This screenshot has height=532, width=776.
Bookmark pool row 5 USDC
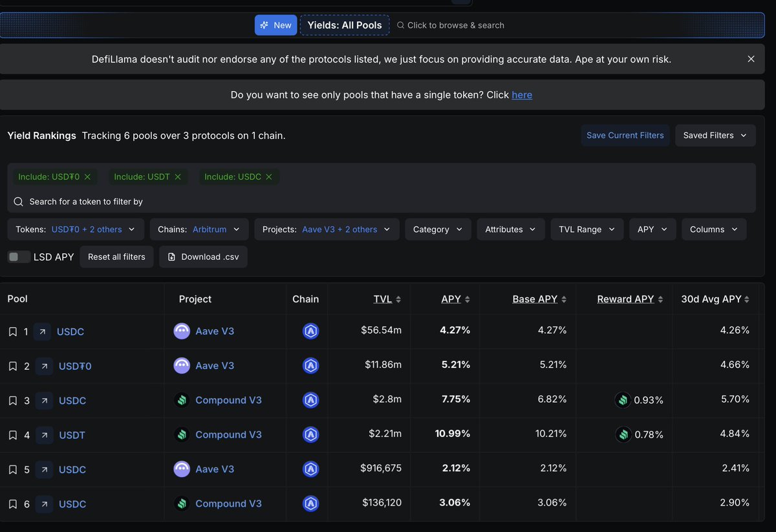(12, 469)
